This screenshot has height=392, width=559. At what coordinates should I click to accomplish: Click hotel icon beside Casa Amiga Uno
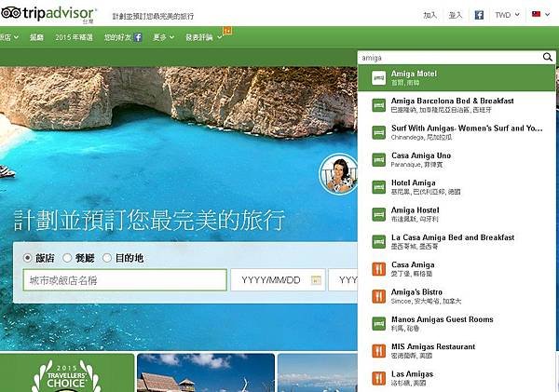[x=378, y=159]
